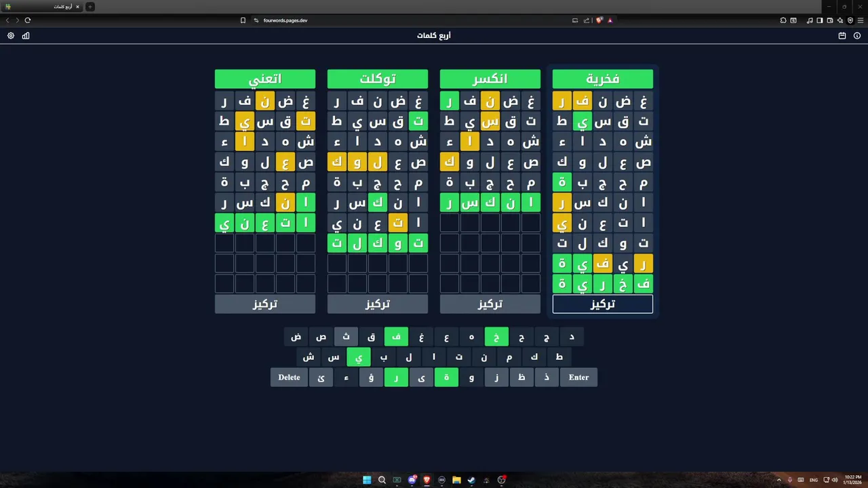Tap the green ي key on keyboard
The height and width of the screenshot is (488, 868).
pos(359,357)
